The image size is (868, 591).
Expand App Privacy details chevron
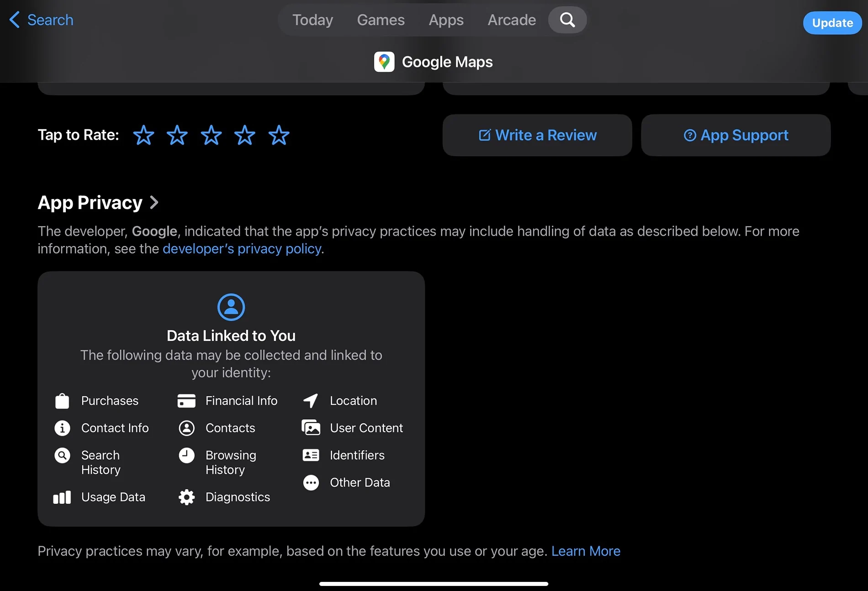click(x=154, y=202)
